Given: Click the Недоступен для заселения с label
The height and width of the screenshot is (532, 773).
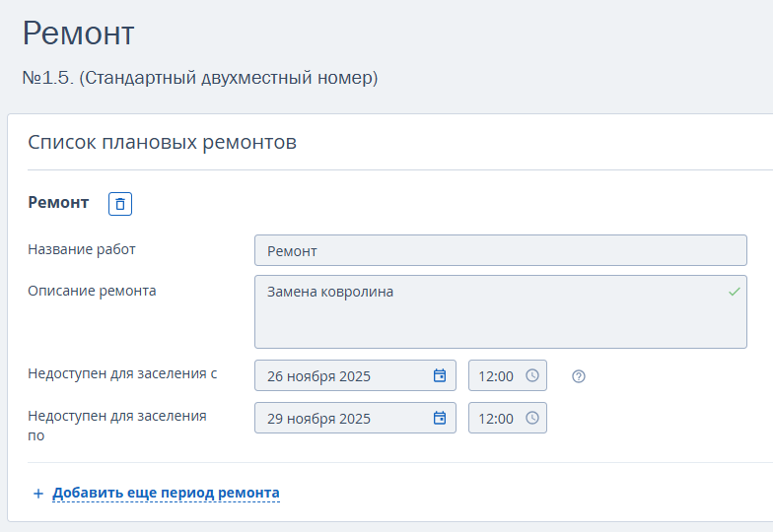Looking at the screenshot, I should tap(122, 373).
